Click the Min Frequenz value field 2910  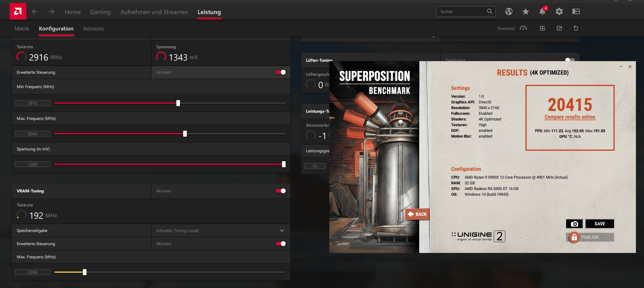[32, 103]
